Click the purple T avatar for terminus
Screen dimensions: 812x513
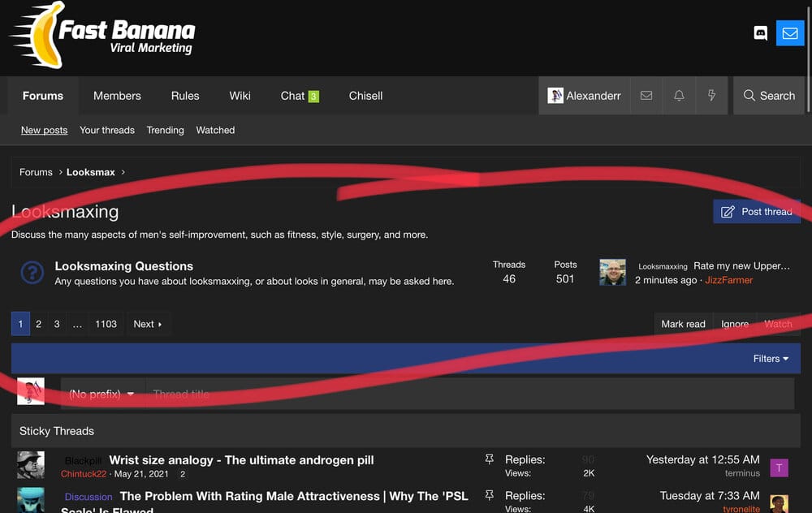click(x=779, y=467)
